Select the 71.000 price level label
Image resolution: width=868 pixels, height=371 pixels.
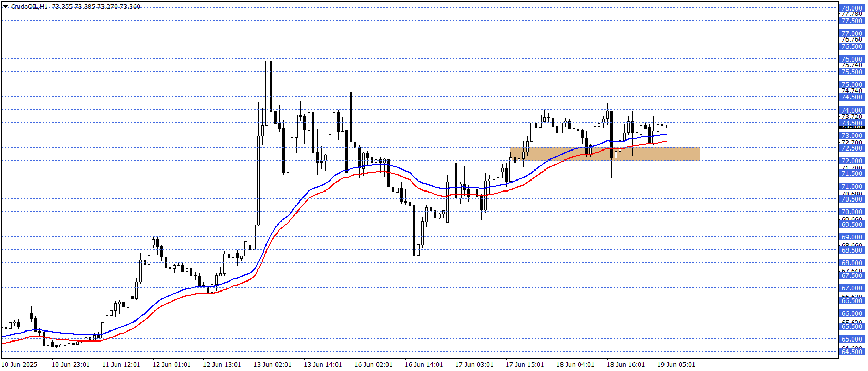click(852, 187)
